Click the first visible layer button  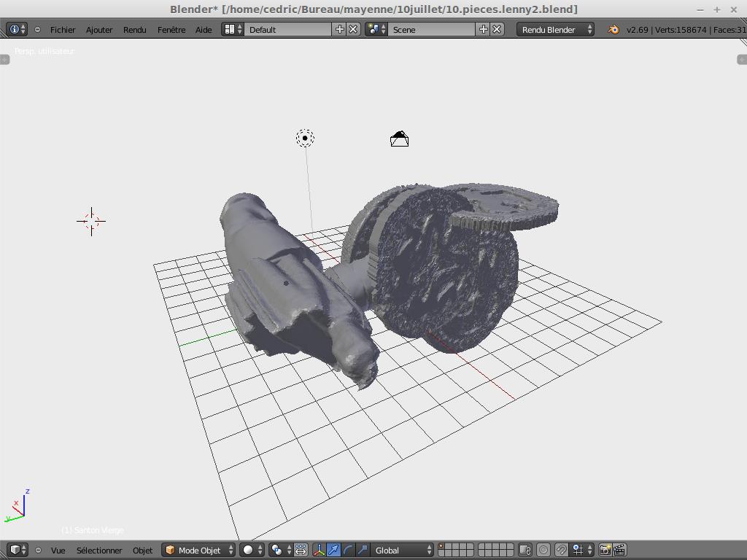tap(441, 546)
